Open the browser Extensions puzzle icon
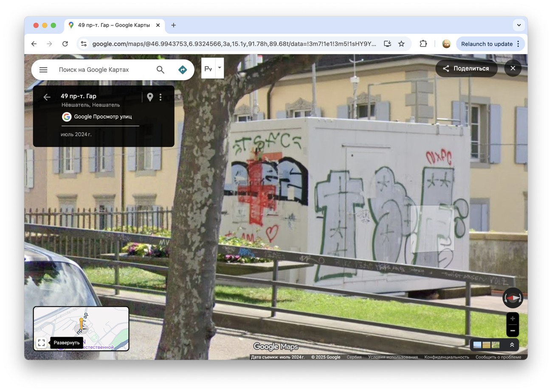Viewport: 552px width, 392px height. pos(423,44)
